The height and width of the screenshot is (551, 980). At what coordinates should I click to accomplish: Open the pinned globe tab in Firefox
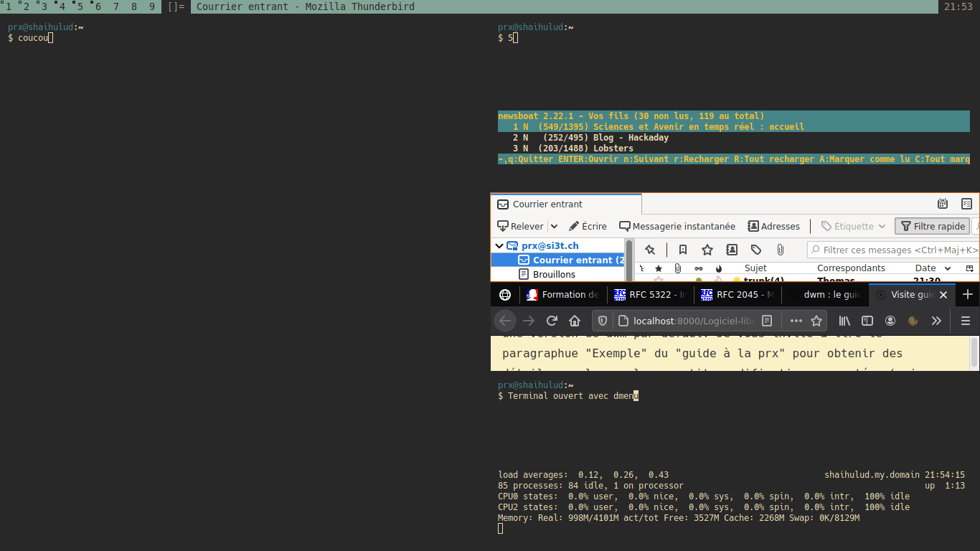[505, 295]
